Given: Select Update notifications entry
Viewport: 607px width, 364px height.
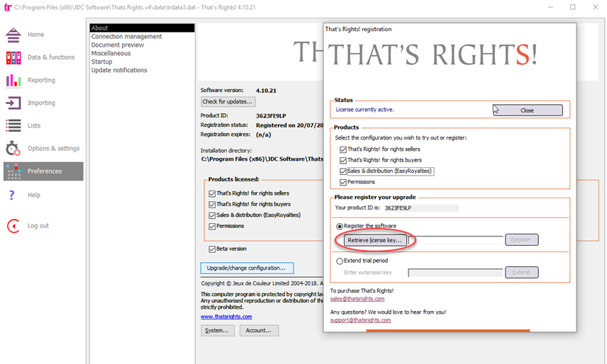Looking at the screenshot, I should coord(119,70).
